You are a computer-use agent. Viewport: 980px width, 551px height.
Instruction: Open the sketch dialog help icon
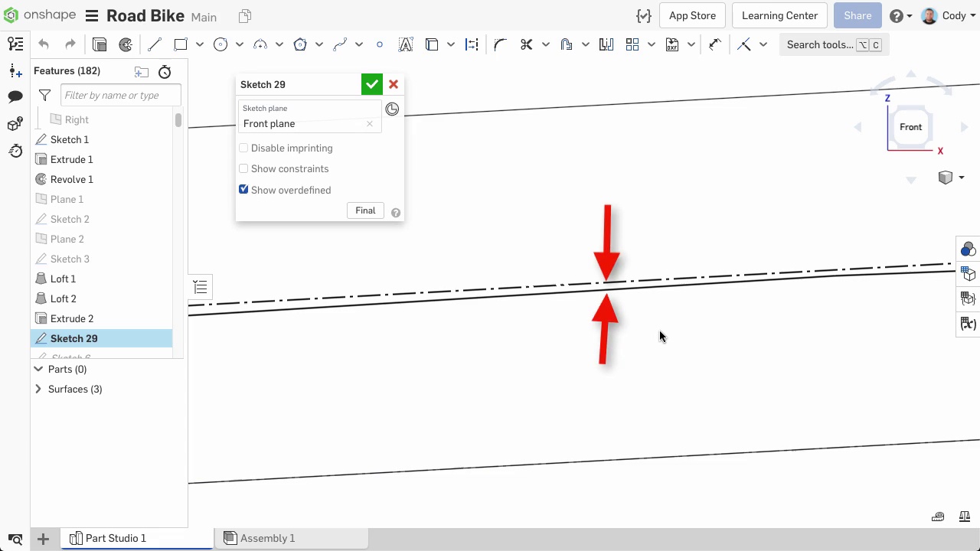(396, 213)
